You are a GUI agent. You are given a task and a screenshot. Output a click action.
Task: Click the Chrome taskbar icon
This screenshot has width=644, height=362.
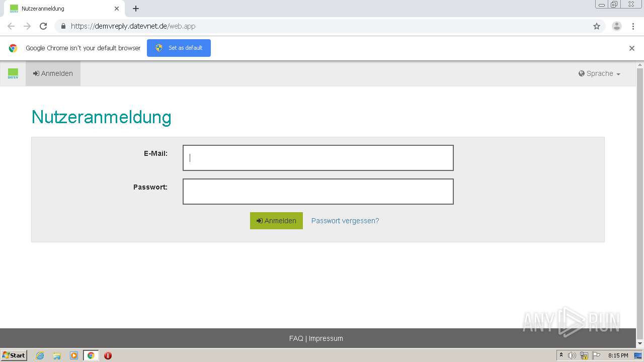click(91, 355)
